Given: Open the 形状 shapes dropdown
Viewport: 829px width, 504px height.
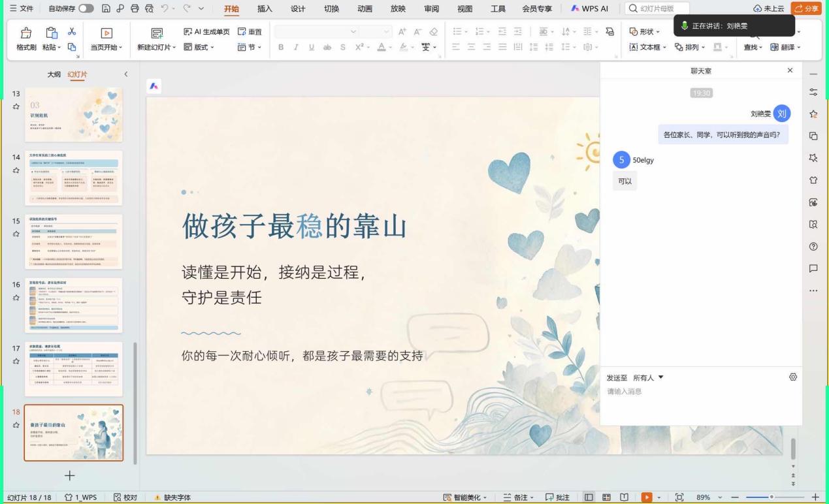Looking at the screenshot, I should [644, 31].
